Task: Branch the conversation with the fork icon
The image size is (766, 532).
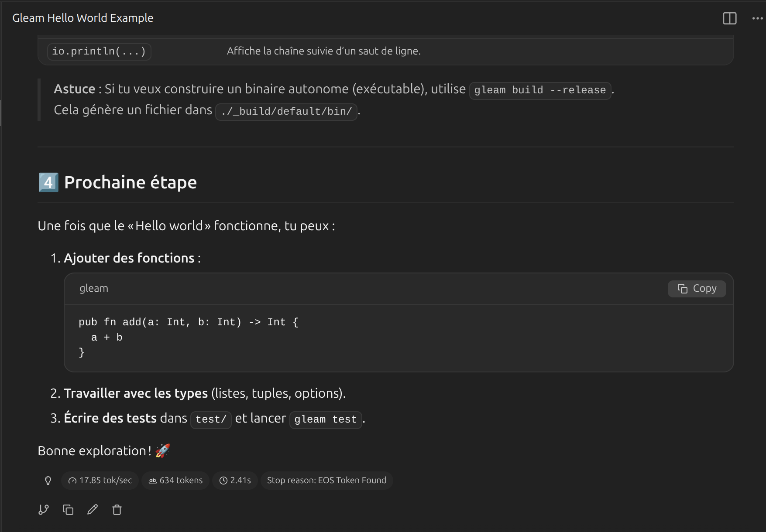Action: tap(44, 509)
